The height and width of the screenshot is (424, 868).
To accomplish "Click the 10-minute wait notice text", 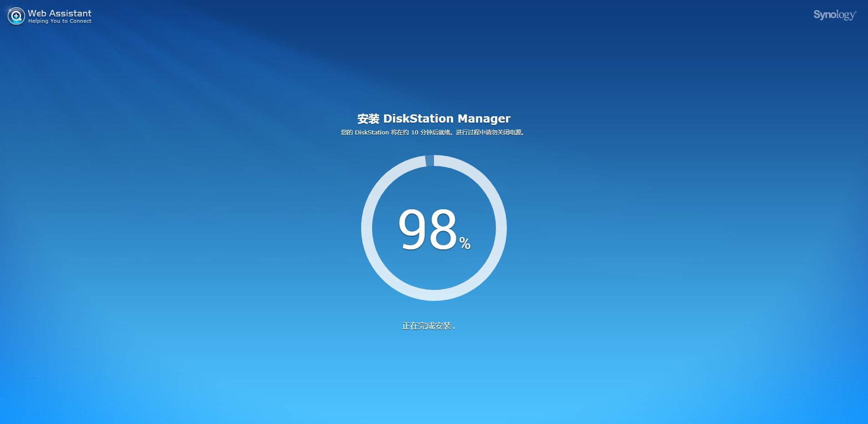I will coord(433,132).
